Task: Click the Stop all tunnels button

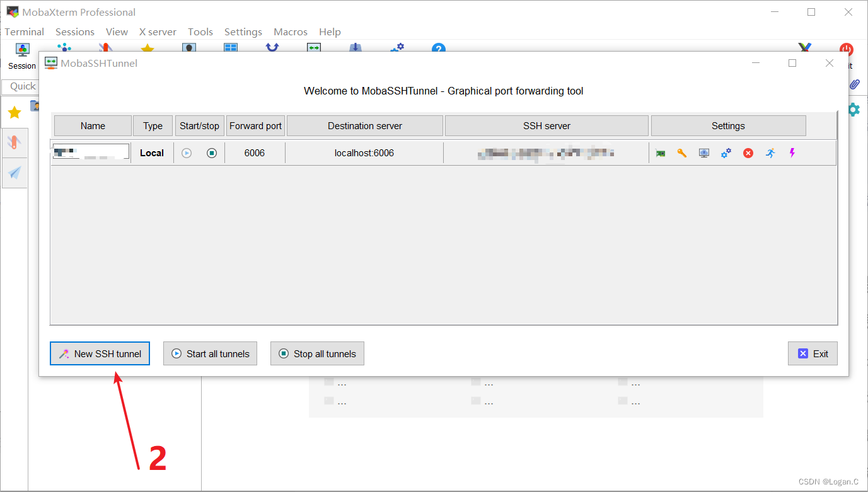Action: (x=317, y=353)
